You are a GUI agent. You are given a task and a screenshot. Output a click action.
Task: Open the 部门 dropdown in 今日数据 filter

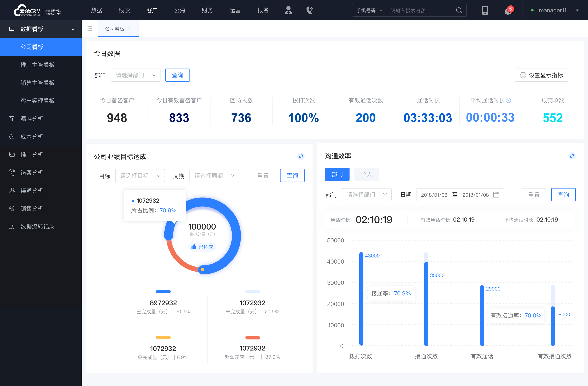click(135, 75)
